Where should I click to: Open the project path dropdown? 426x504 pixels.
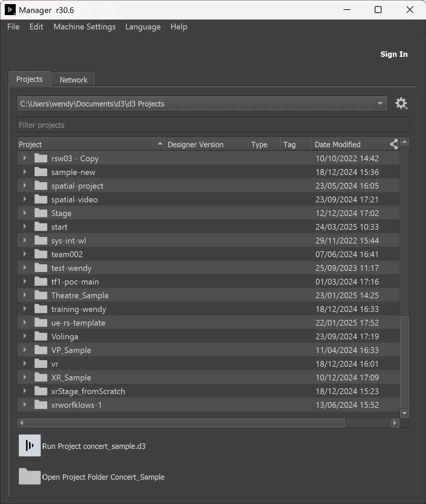380,103
